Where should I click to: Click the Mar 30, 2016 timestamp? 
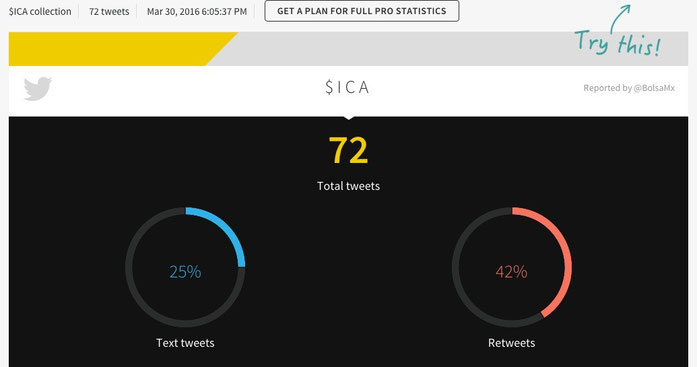click(x=197, y=12)
